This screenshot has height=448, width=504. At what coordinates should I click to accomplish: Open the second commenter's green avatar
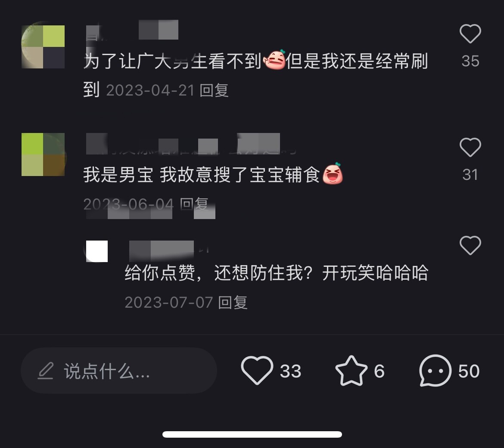43,154
